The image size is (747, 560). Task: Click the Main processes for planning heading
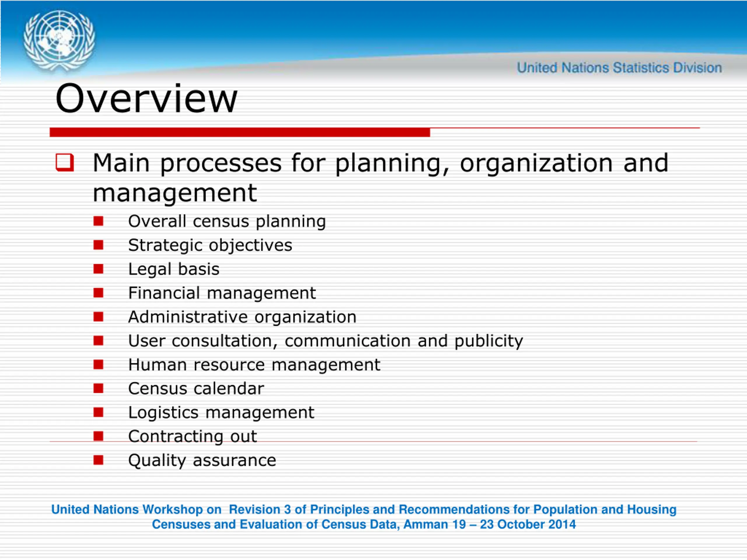click(381, 178)
